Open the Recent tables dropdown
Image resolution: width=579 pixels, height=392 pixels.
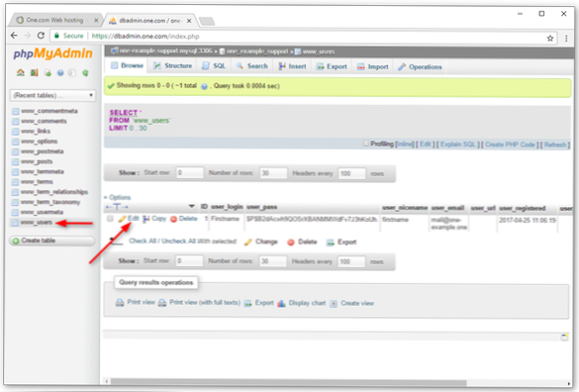(x=52, y=95)
